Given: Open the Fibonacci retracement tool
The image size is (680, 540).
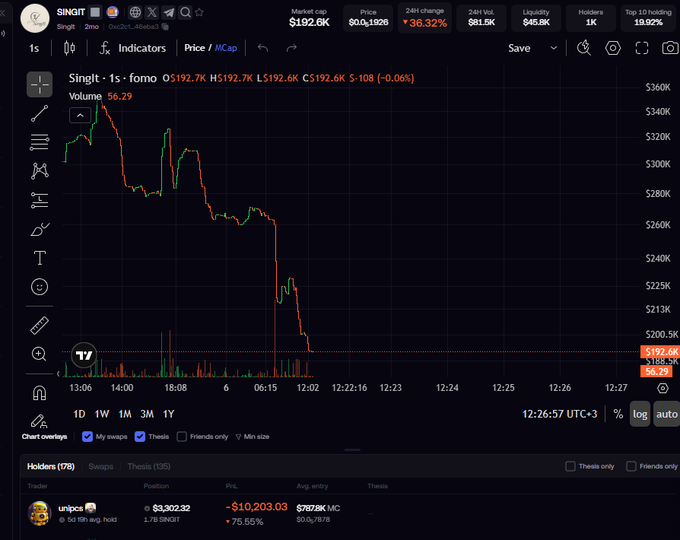Looking at the screenshot, I should coord(39,142).
